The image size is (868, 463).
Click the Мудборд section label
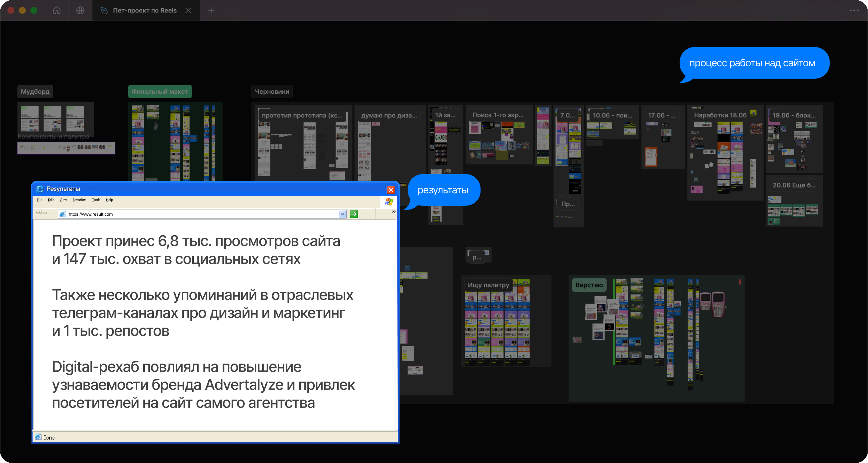tap(35, 92)
